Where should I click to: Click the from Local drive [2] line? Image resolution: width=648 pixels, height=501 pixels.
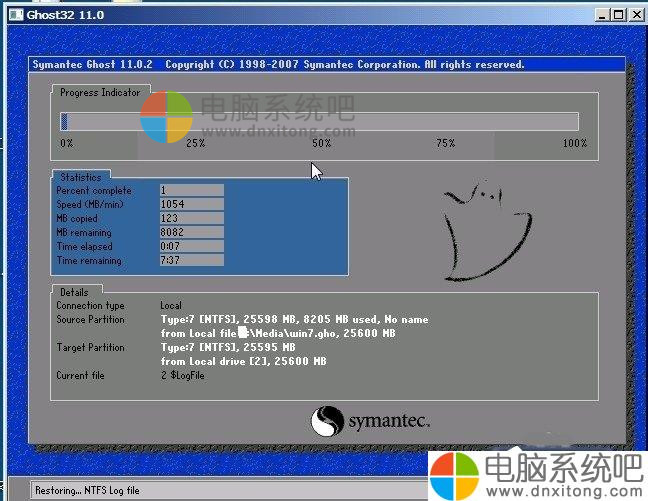[x=243, y=361]
